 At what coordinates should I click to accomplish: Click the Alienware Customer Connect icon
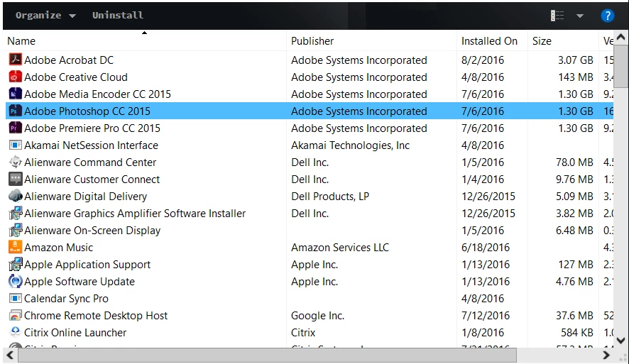[x=15, y=179]
